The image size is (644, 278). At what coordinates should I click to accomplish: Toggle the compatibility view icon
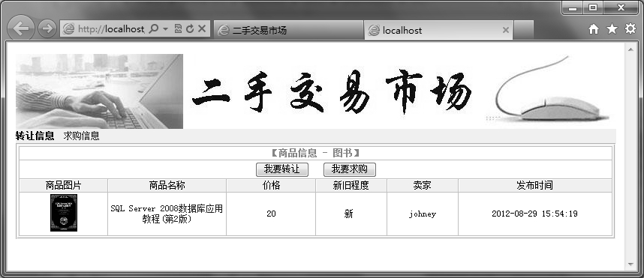coord(178,28)
